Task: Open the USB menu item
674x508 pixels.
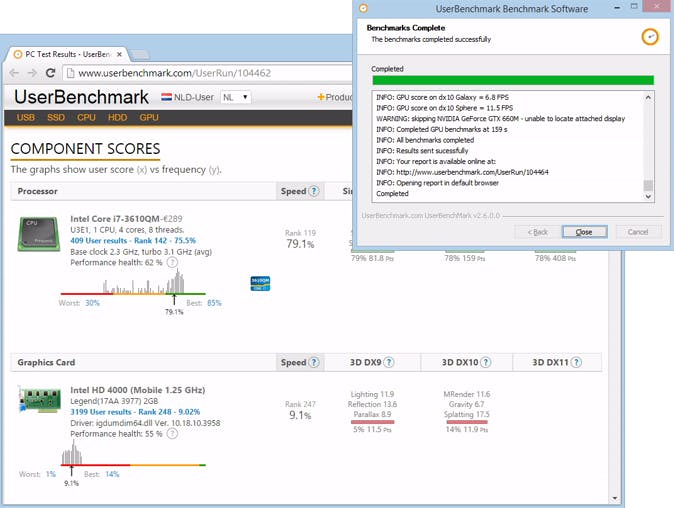Action: pos(26,117)
